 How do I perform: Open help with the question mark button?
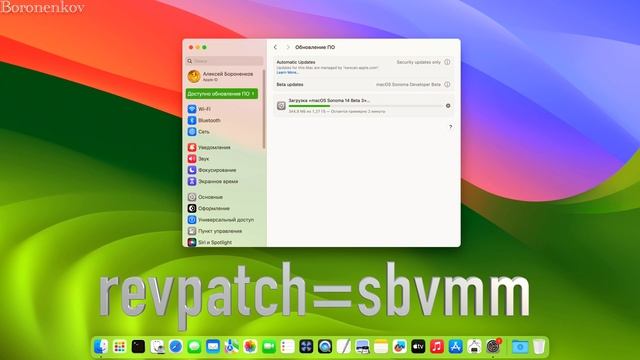point(450,127)
